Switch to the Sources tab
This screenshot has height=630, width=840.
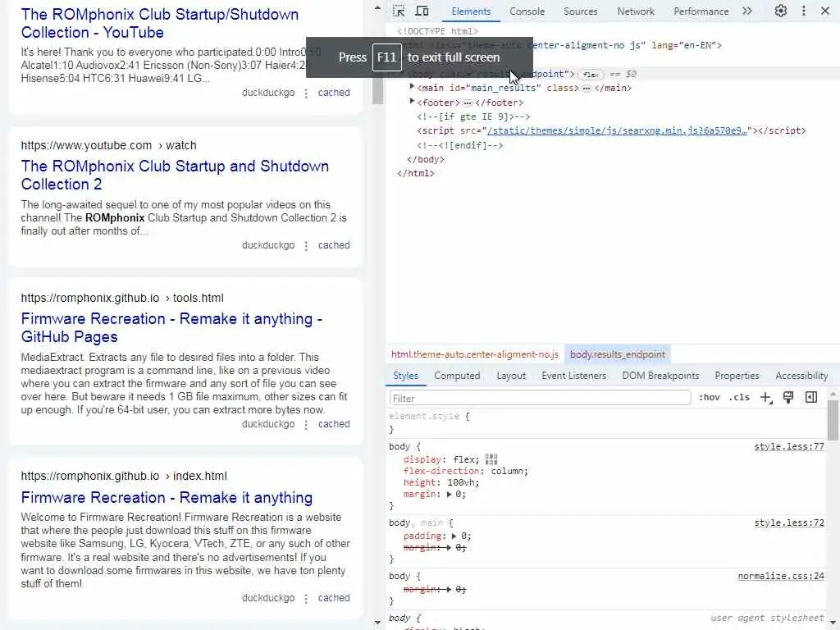tap(580, 11)
